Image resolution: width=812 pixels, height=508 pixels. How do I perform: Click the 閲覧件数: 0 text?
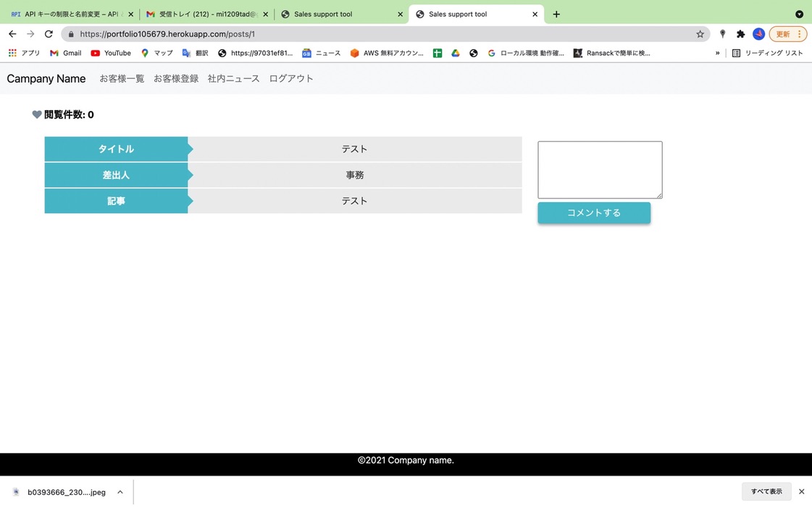click(x=69, y=114)
